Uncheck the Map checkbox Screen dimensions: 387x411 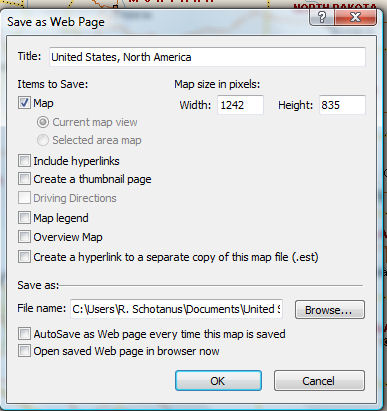(x=24, y=103)
